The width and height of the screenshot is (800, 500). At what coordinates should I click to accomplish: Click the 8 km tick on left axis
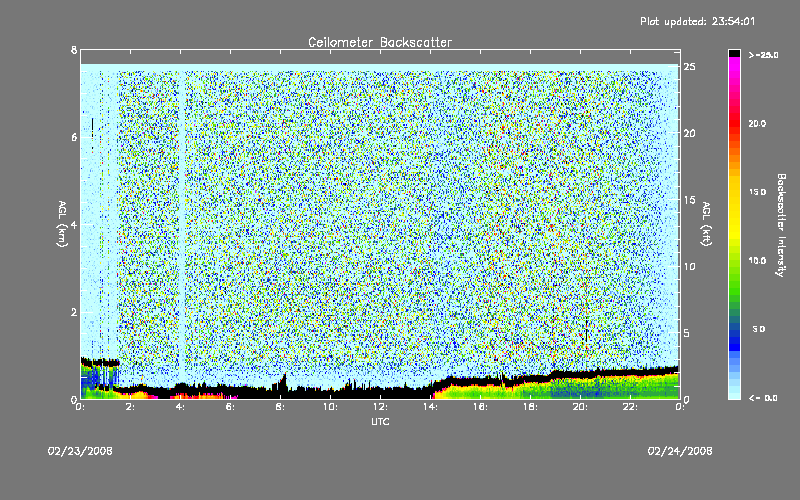[x=74, y=50]
